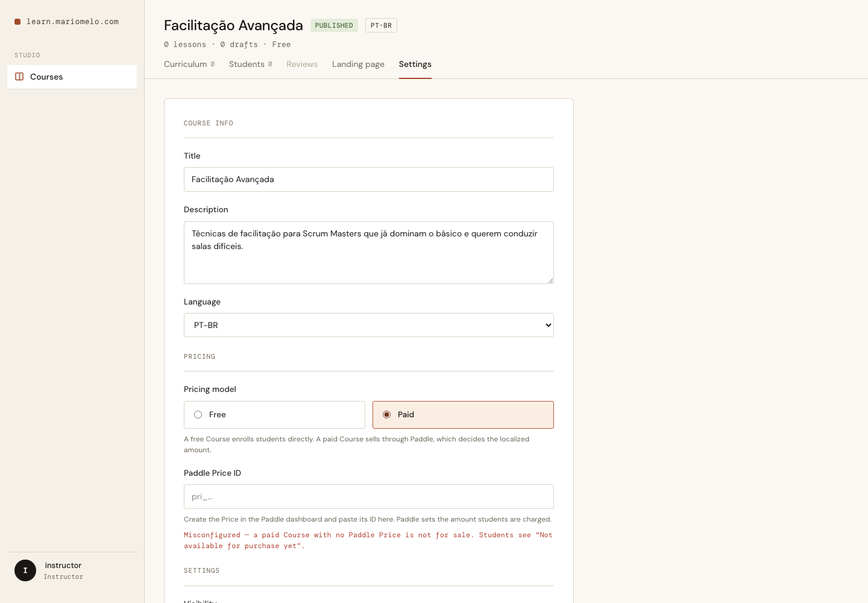Click the instructor name in sidebar footer
The image size is (868, 603).
point(63,566)
